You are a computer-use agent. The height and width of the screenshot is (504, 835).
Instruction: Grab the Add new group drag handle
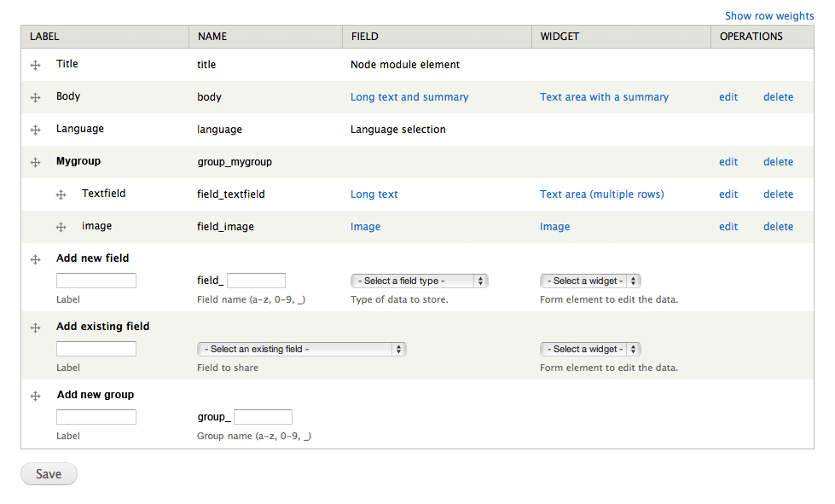point(35,395)
